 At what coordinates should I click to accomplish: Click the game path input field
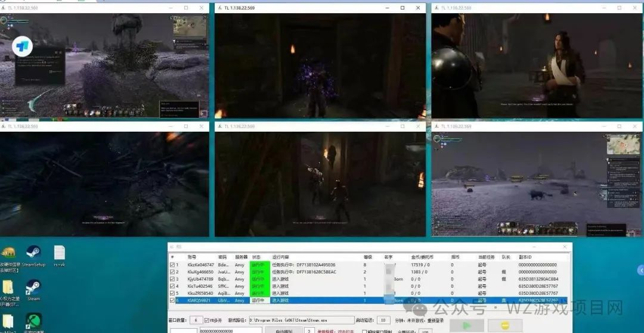pos(300,320)
